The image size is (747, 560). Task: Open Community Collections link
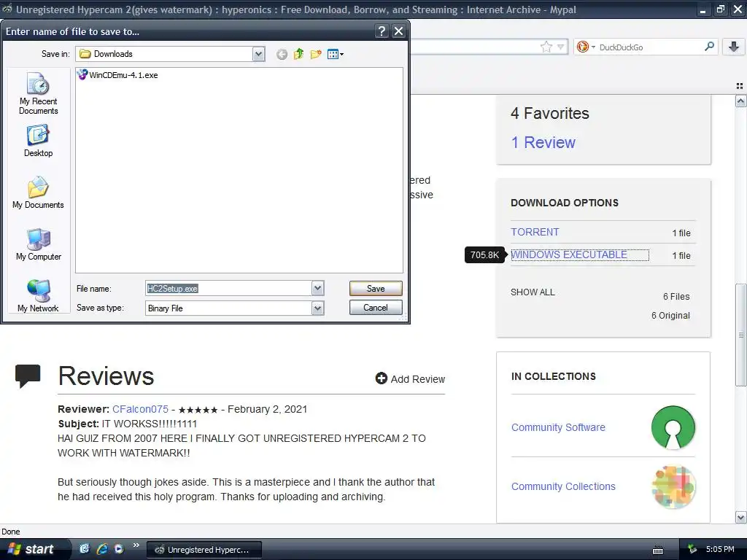point(563,486)
